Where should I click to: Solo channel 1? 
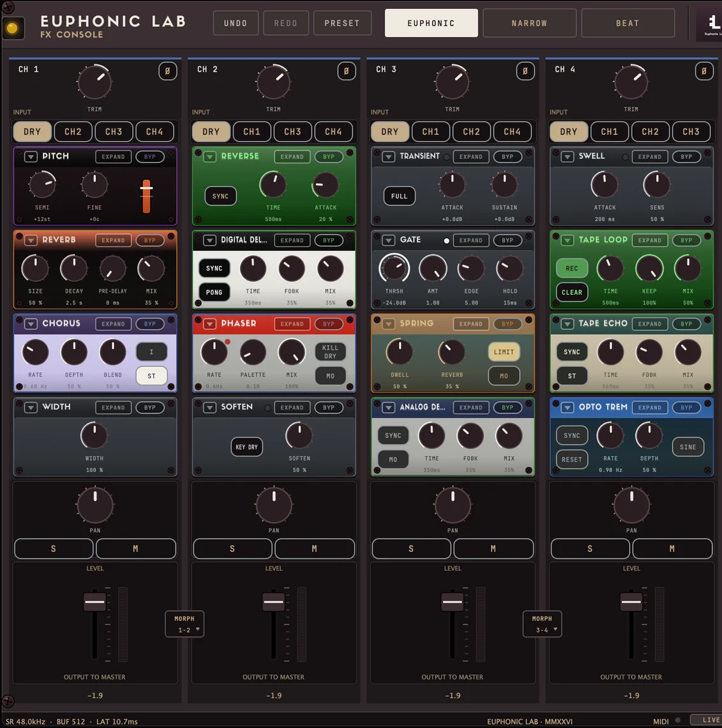pyautogui.click(x=54, y=549)
